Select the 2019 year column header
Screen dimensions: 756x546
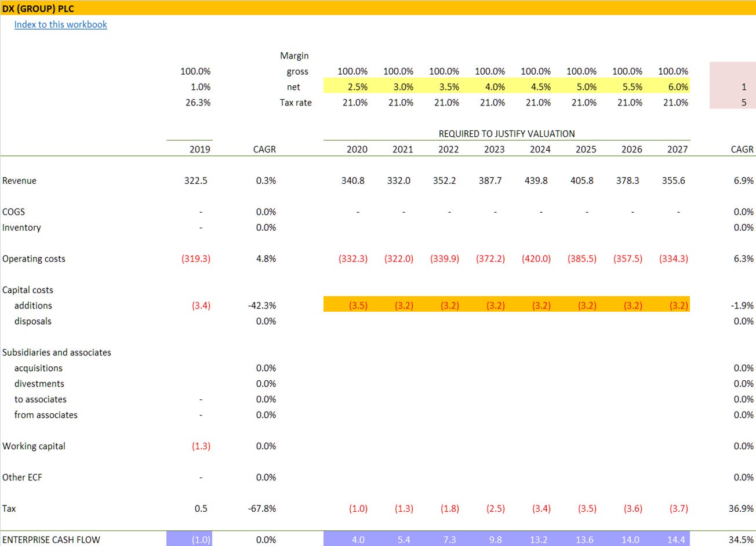(x=200, y=150)
